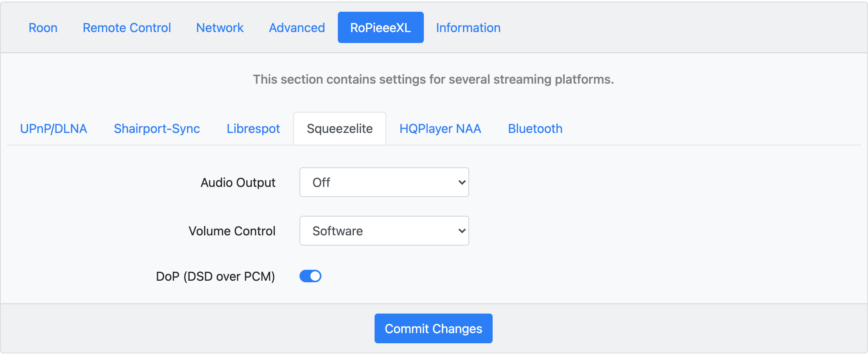868x355 pixels.
Task: Click the Commit Changes button
Action: click(433, 328)
